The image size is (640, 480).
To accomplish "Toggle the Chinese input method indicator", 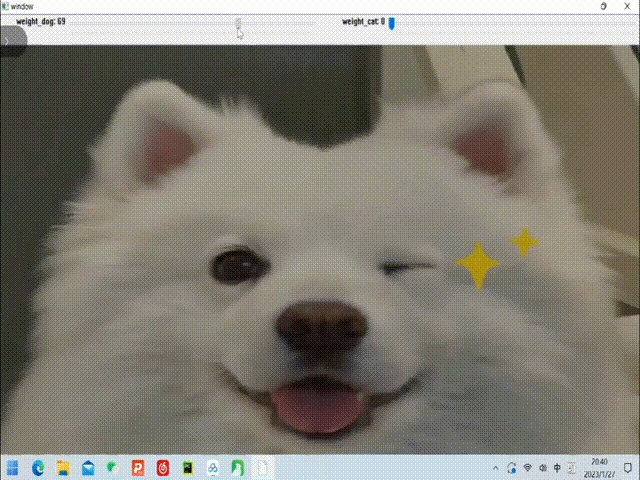I will 557,468.
